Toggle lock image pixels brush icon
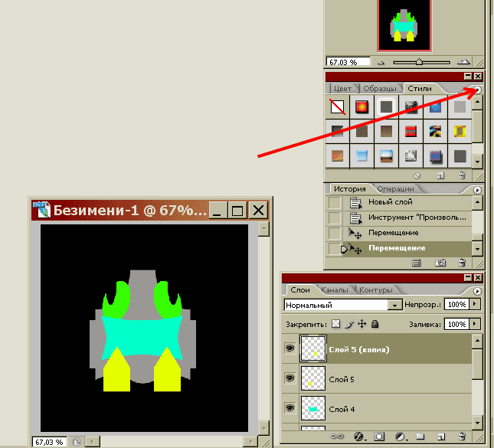The width and height of the screenshot is (494, 448). pyautogui.click(x=349, y=324)
